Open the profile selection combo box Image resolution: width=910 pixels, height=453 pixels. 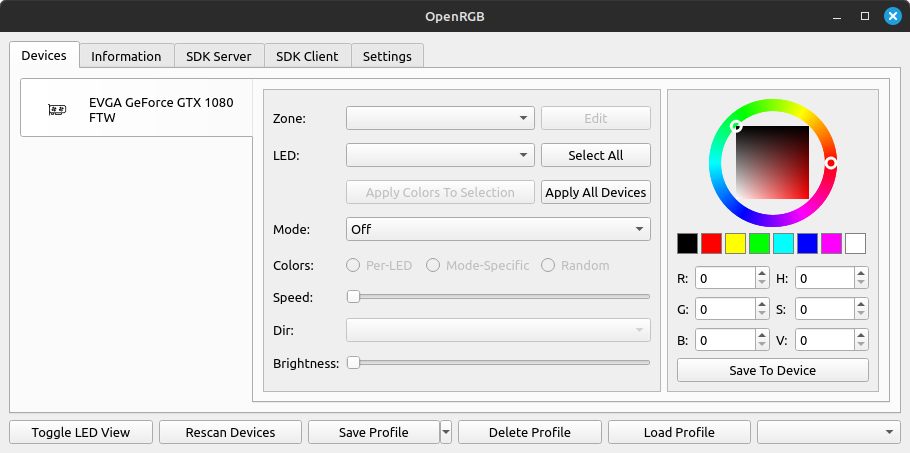pos(829,432)
